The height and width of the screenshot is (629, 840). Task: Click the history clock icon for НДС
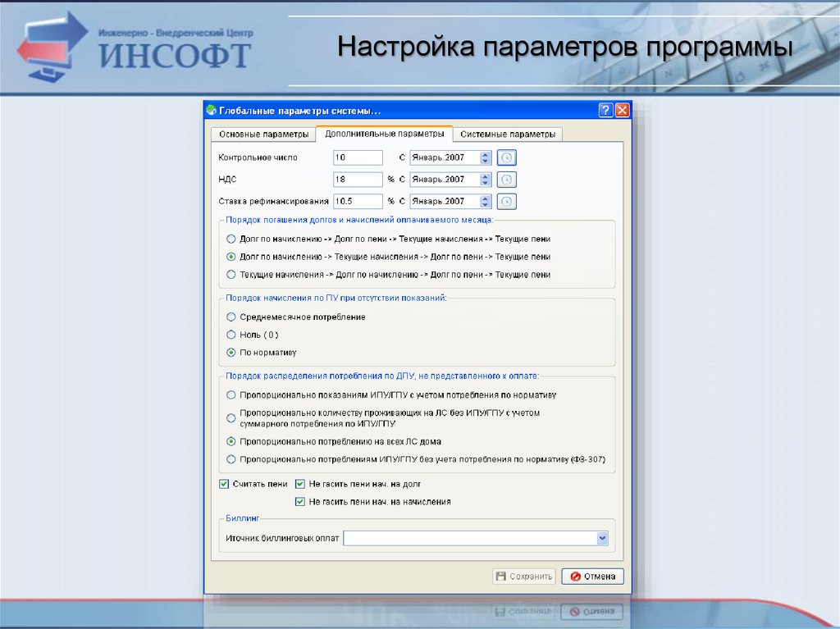tap(508, 179)
